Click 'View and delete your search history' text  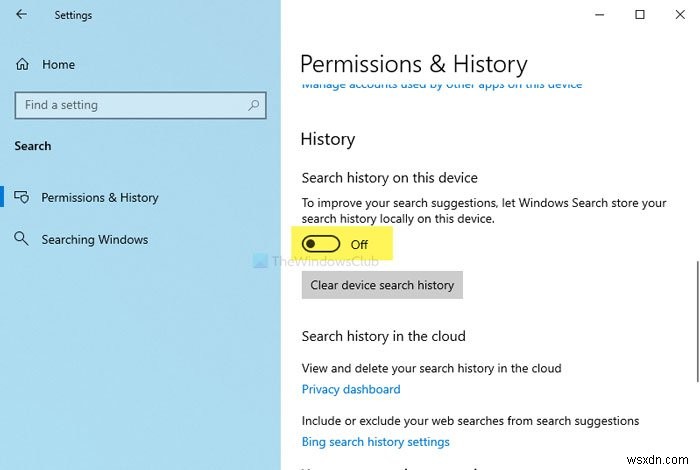[431, 368]
